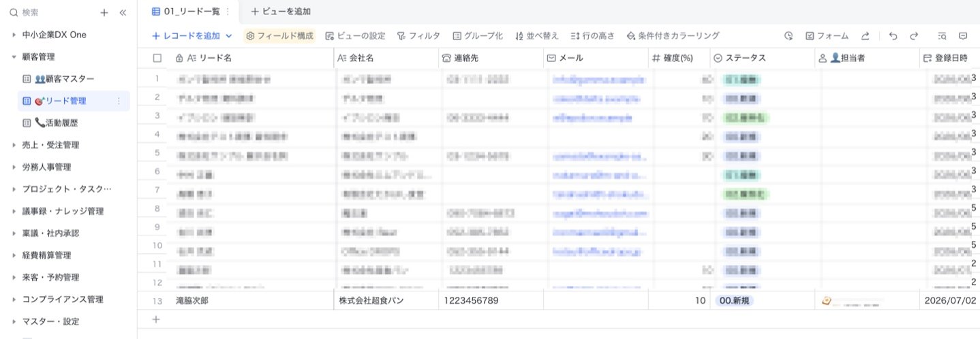Collapse the 顧客管理 folder
The width and height of the screenshot is (980, 339).
(14, 57)
